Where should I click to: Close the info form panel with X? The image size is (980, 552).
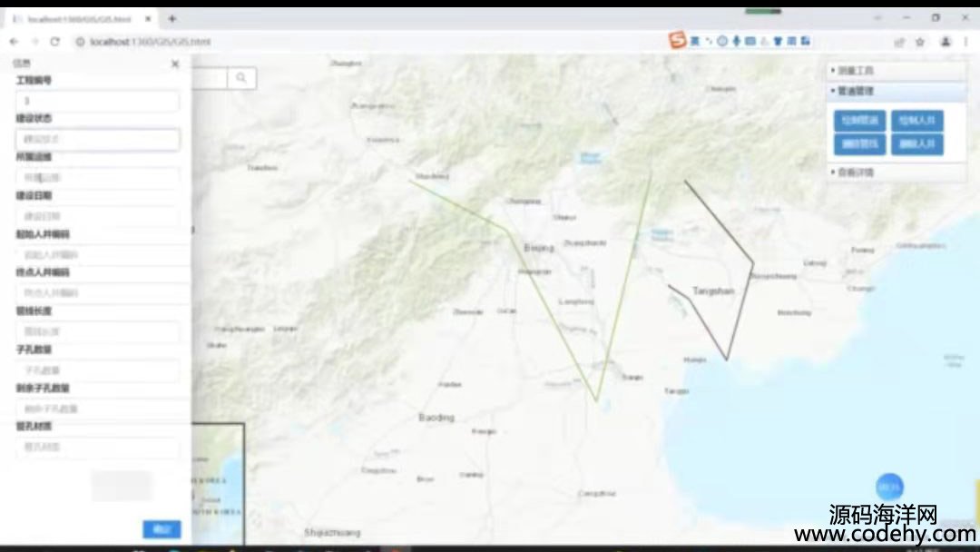[175, 64]
